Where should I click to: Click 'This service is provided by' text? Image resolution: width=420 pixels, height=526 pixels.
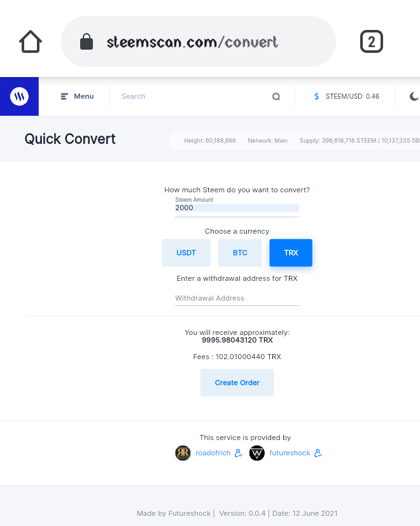245,437
